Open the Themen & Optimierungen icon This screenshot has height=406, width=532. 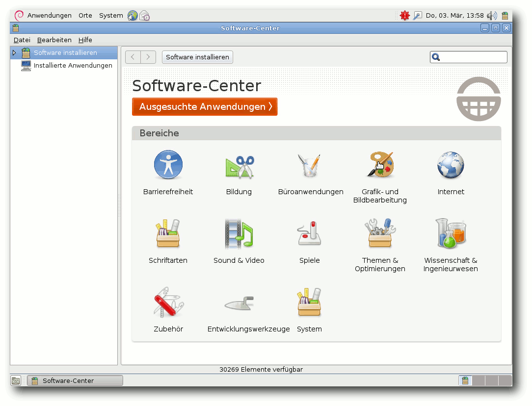pos(380,233)
